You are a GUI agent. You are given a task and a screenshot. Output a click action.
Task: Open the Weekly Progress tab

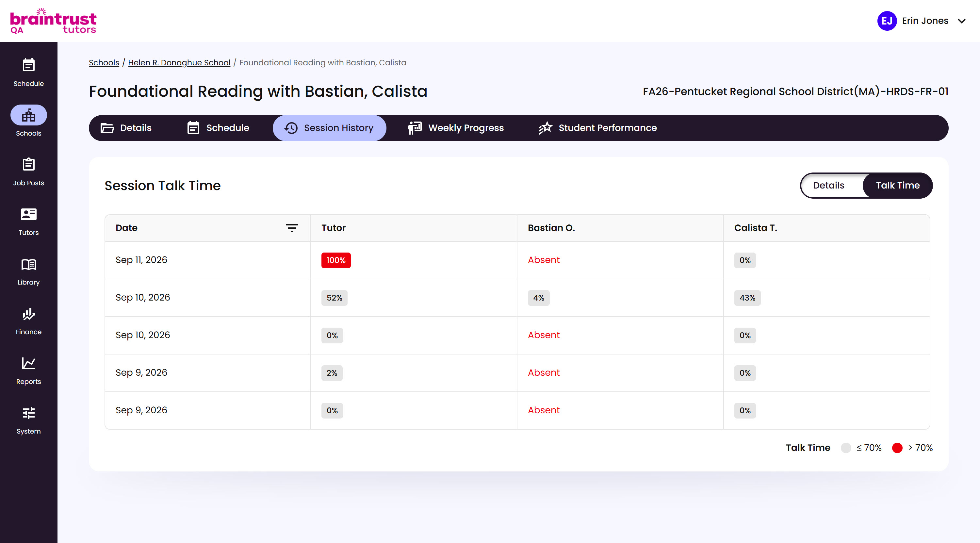point(456,128)
